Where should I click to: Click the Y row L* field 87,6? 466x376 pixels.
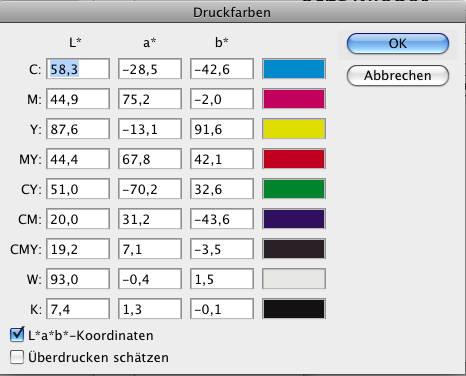click(78, 129)
